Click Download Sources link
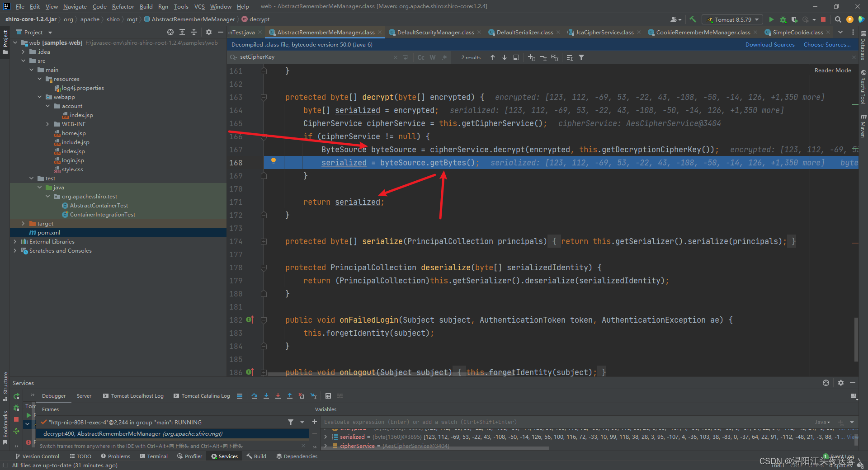This screenshot has width=868, height=470. click(770, 45)
